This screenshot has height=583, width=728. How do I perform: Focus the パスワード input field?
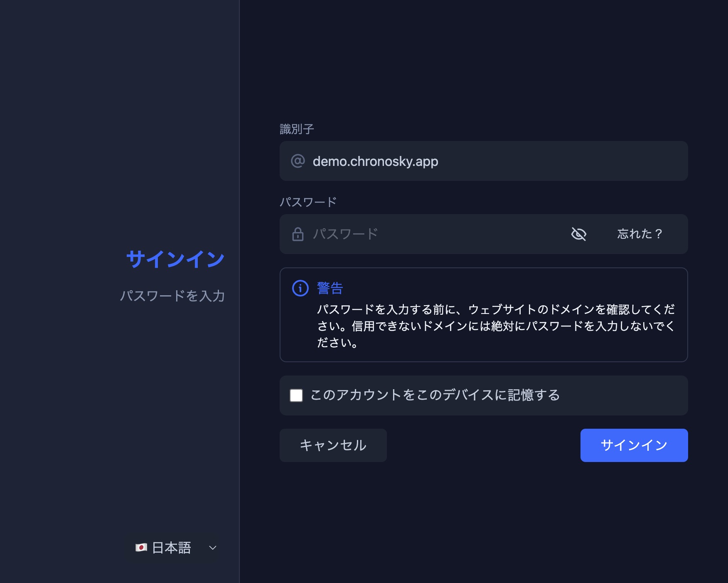[436, 234]
